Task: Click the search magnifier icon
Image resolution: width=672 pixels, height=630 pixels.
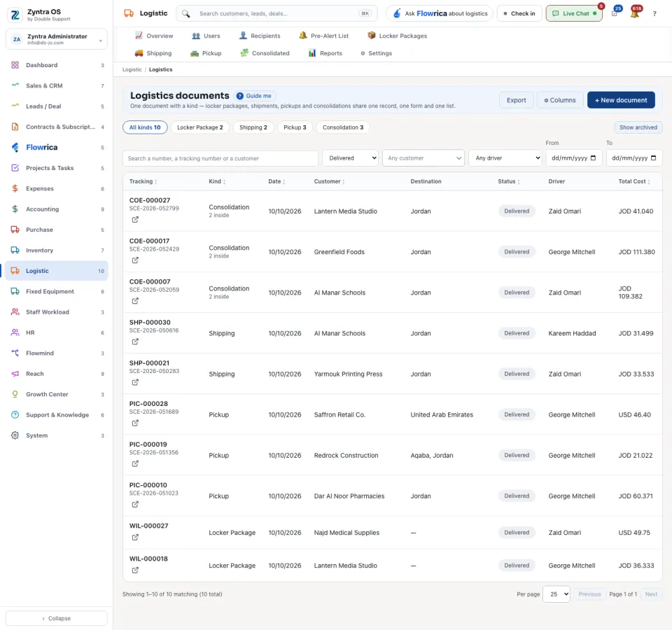Action: coord(185,14)
